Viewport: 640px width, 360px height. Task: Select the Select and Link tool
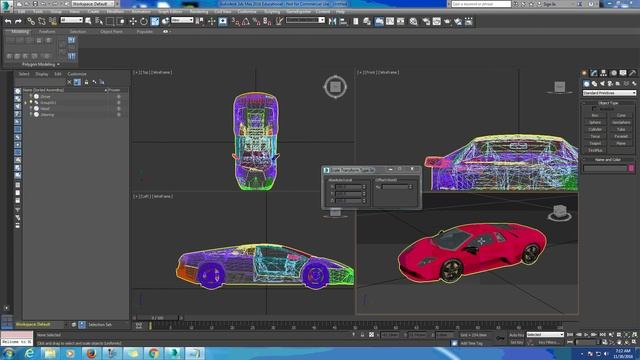pos(31,21)
